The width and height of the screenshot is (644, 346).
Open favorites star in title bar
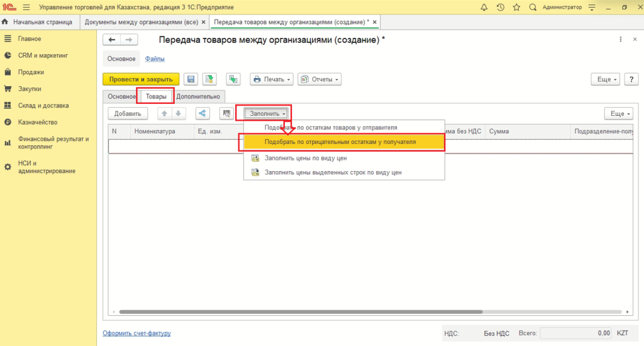tap(517, 8)
